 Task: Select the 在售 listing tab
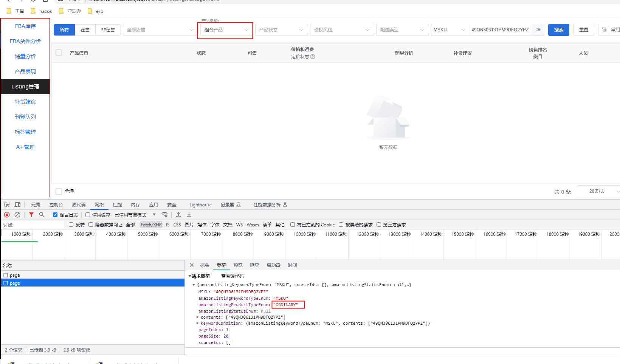click(85, 29)
